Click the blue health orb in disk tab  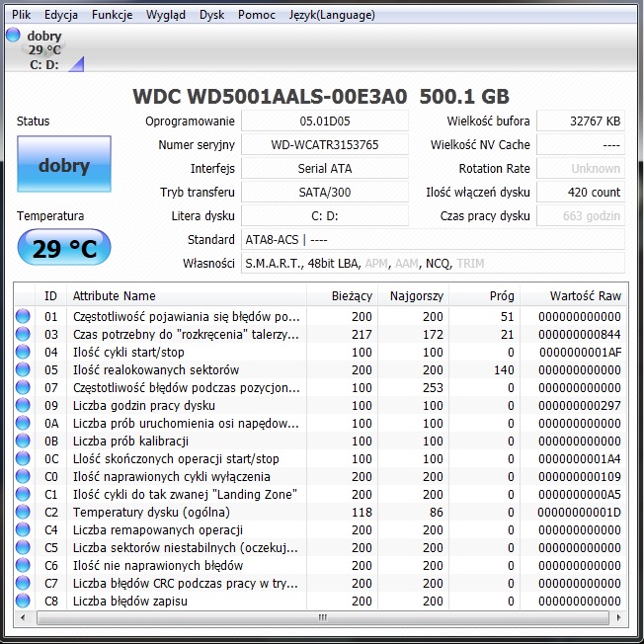click(13, 36)
